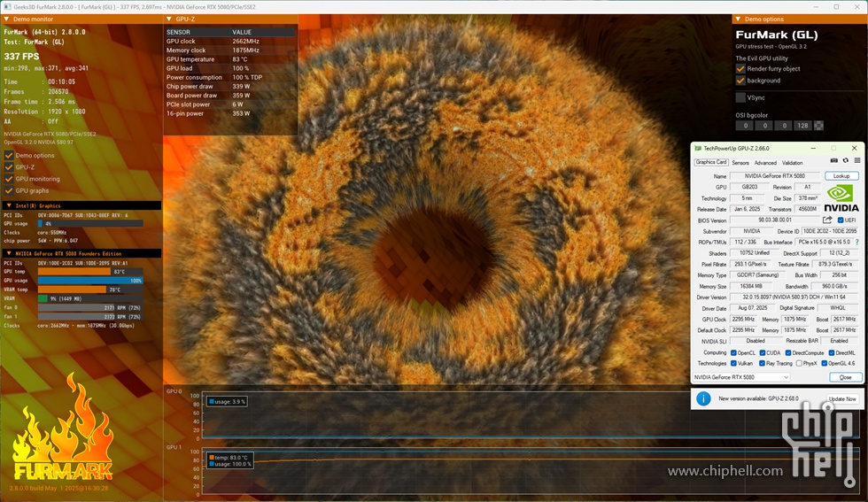Click the GPU 1 graph temp legend

(229, 458)
